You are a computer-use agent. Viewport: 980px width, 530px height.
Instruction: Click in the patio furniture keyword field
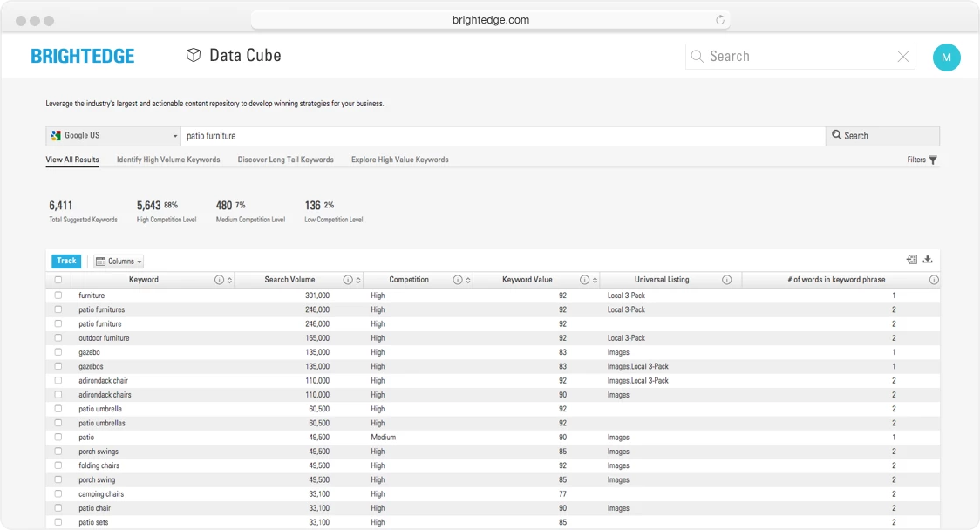(503, 136)
